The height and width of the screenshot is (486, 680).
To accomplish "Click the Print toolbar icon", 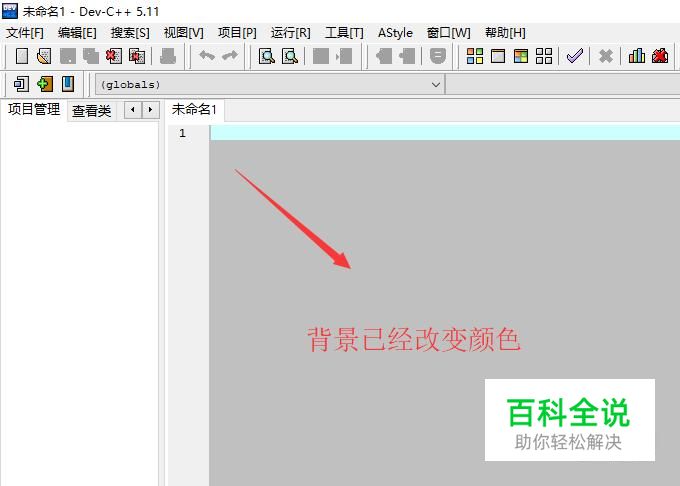I will (x=168, y=56).
